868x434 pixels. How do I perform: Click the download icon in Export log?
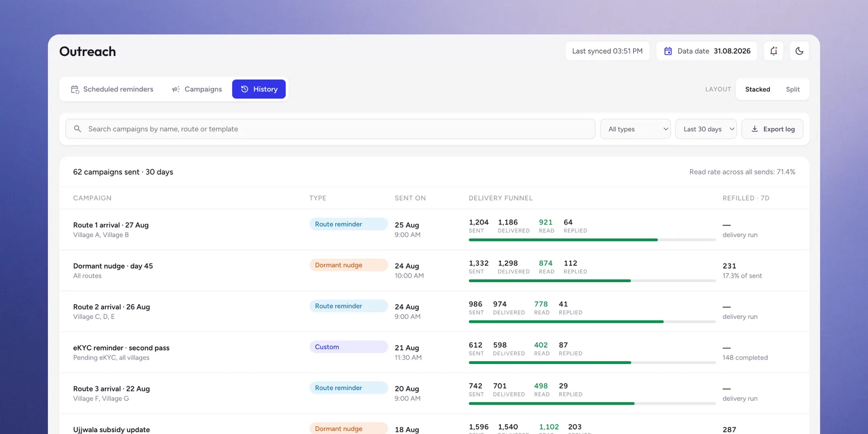pos(754,129)
